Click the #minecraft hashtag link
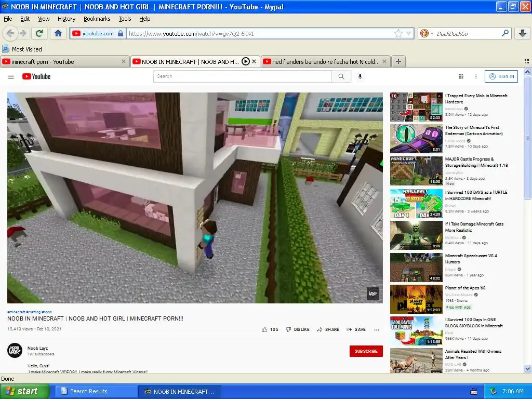The height and width of the screenshot is (399, 532). click(x=16, y=312)
